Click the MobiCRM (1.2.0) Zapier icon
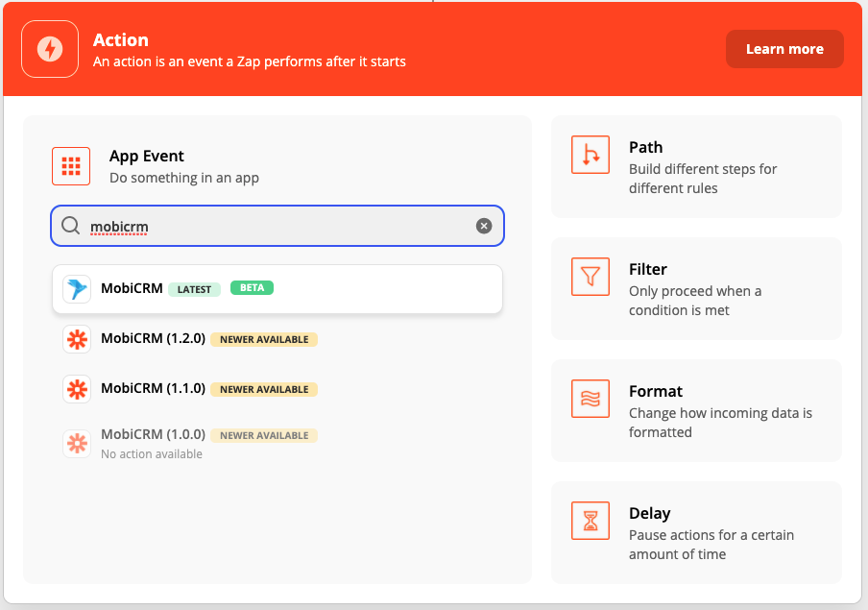Viewport: 868px width, 610px height. [77, 339]
